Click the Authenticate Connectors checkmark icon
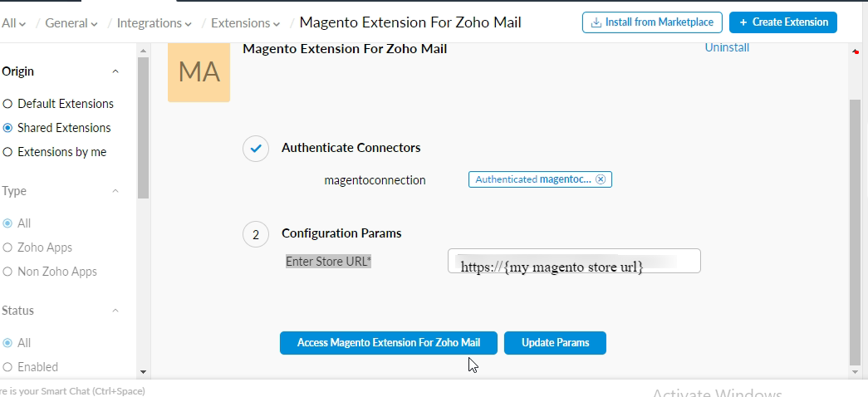 (256, 149)
